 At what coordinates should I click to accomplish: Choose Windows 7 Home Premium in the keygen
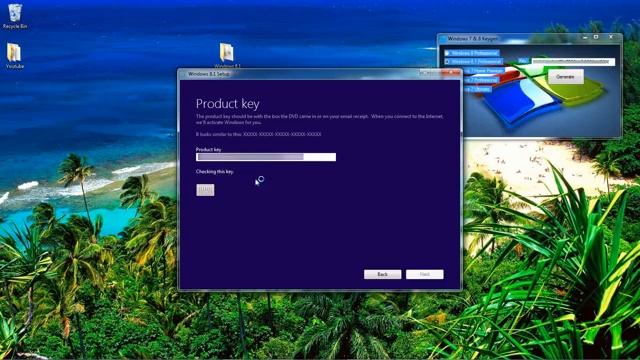tap(484, 71)
